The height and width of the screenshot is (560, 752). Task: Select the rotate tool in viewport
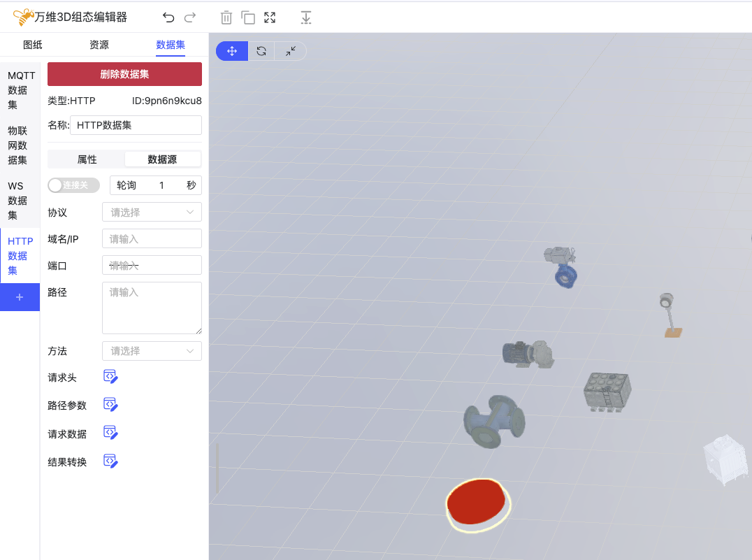(x=261, y=51)
